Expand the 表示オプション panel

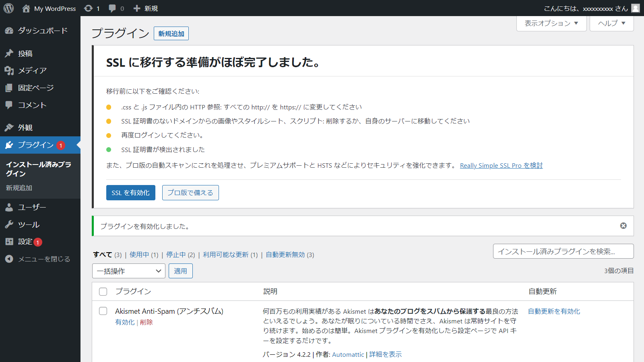(551, 23)
